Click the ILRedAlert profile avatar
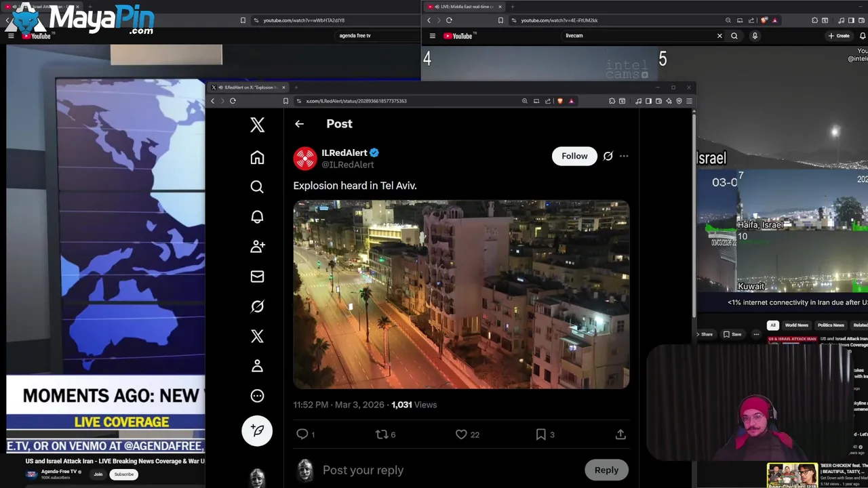This screenshot has height=488, width=868. click(x=305, y=159)
